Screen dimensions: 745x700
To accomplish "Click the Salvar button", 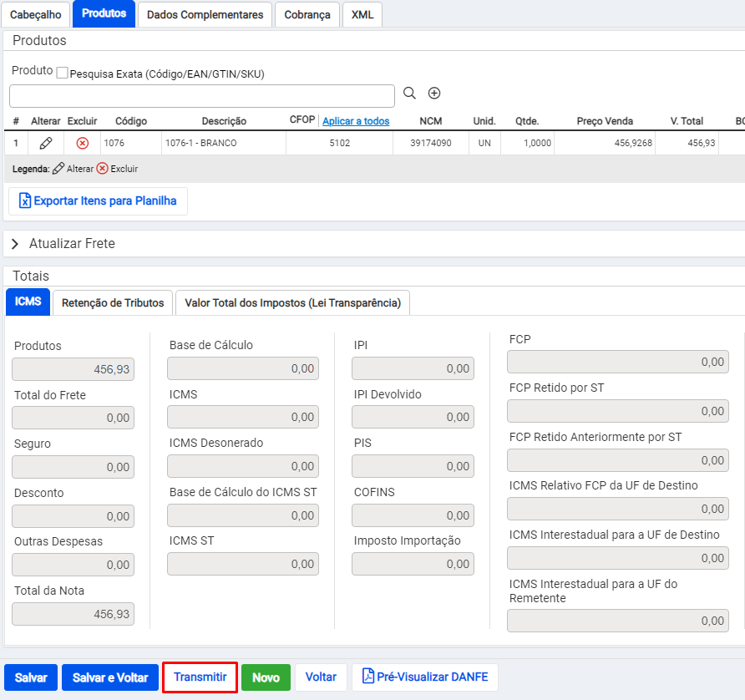I will click(31, 677).
